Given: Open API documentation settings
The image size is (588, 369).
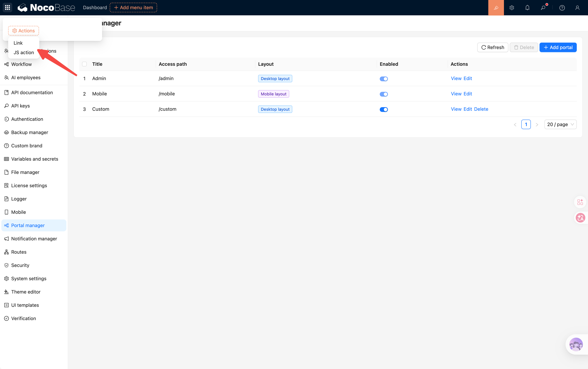Looking at the screenshot, I should pyautogui.click(x=34, y=93).
